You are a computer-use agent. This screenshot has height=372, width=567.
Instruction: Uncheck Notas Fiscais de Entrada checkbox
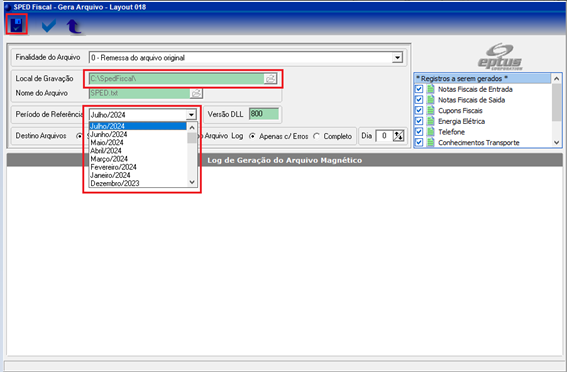[419, 89]
